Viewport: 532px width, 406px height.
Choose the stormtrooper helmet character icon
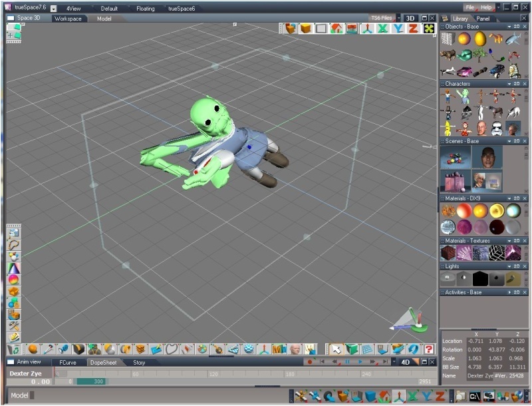[x=497, y=128]
